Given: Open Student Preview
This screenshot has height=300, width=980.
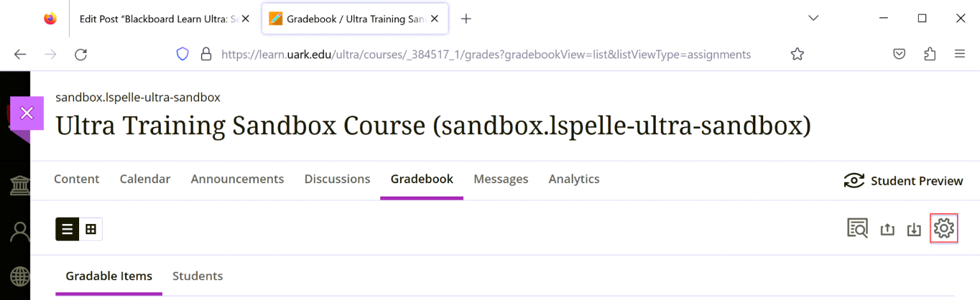Looking at the screenshot, I should click(x=903, y=181).
